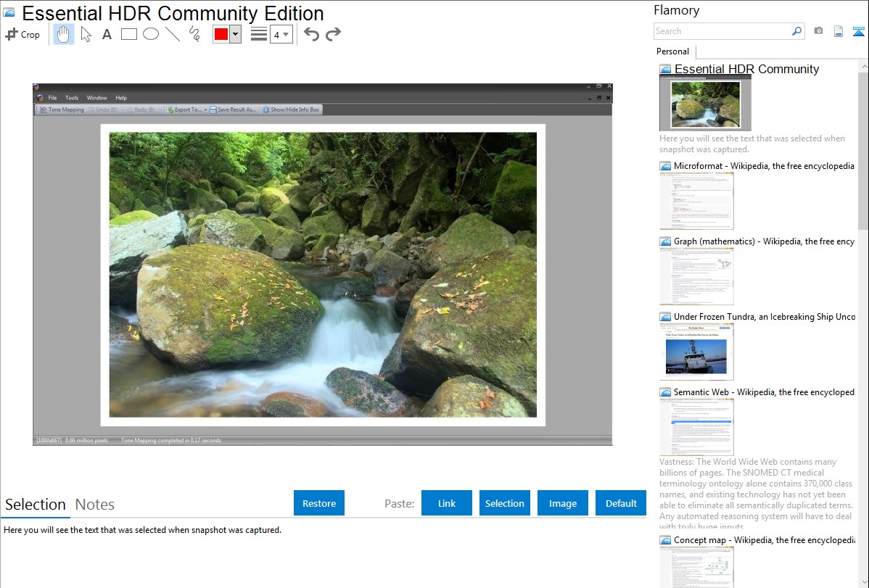869x588 pixels.
Task: Click the 'Essential HDR Community Edition' main heading
Action: point(173,13)
